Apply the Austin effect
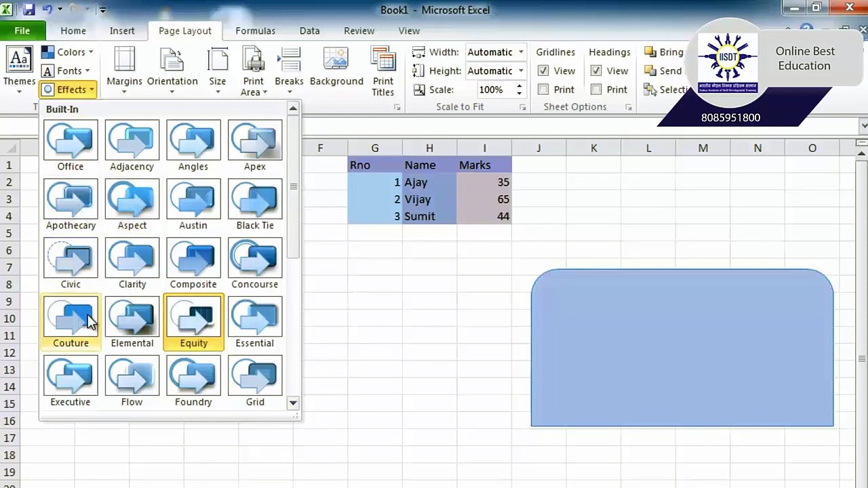The width and height of the screenshot is (868, 488). (193, 205)
